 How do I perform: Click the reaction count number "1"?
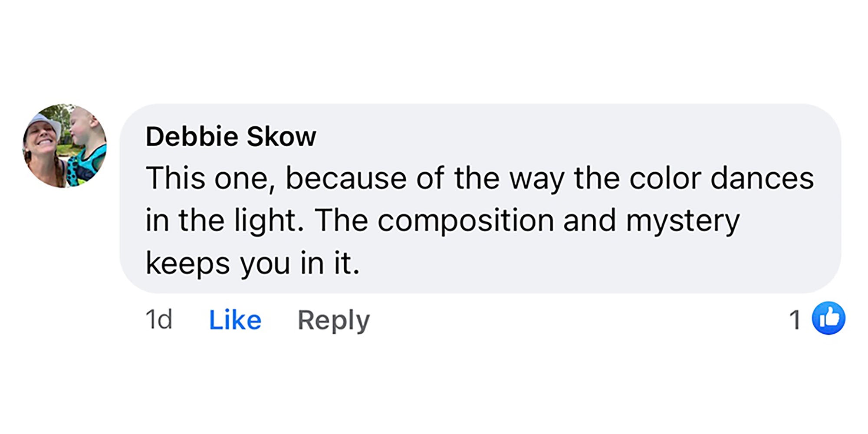pos(795,320)
